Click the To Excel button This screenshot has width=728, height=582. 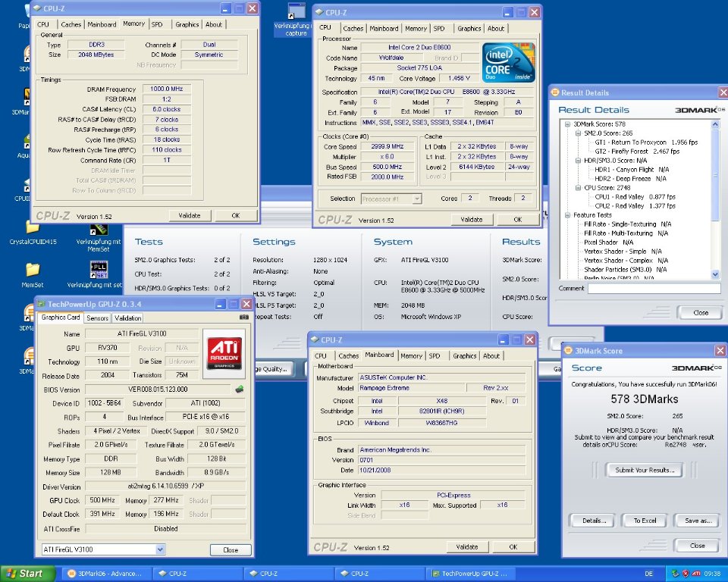click(x=645, y=521)
